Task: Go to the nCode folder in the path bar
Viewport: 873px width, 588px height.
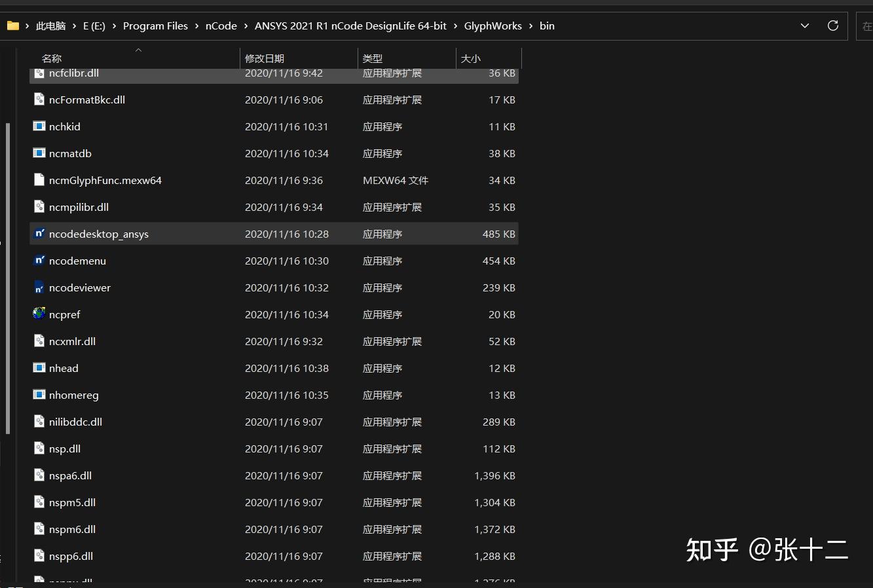Action: pos(221,26)
